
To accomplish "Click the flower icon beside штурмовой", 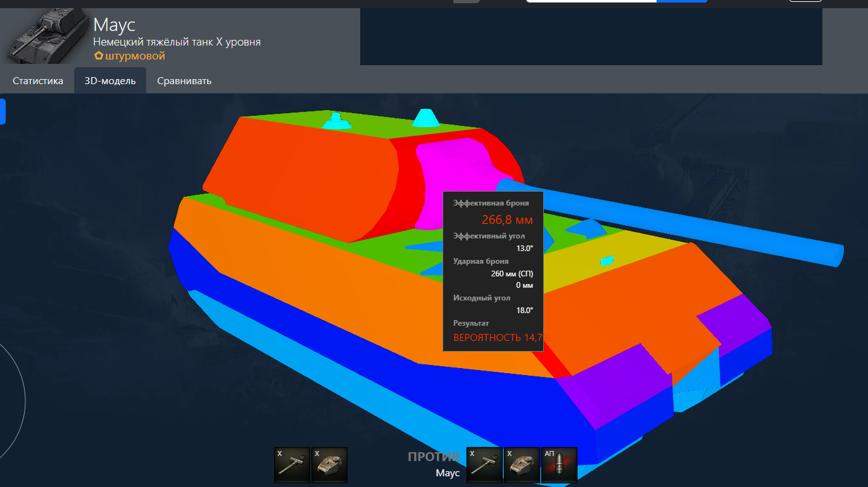I will tap(99, 56).
